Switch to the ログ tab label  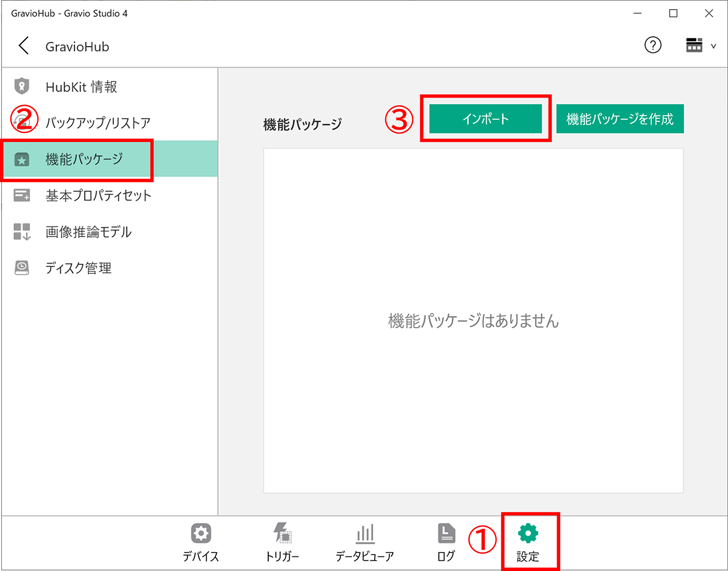[x=447, y=556]
